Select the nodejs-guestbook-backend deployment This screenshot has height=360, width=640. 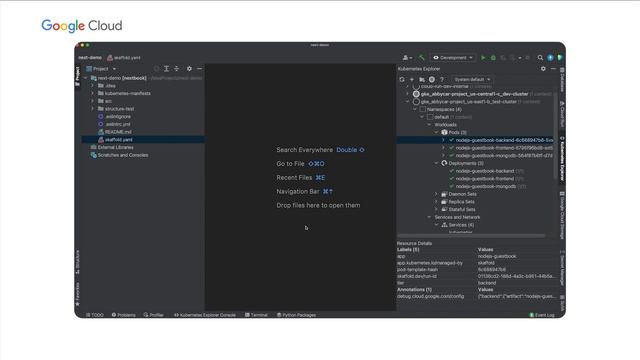coord(485,171)
